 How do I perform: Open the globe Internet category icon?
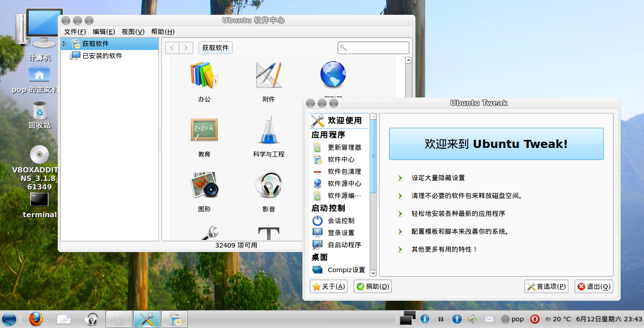333,75
